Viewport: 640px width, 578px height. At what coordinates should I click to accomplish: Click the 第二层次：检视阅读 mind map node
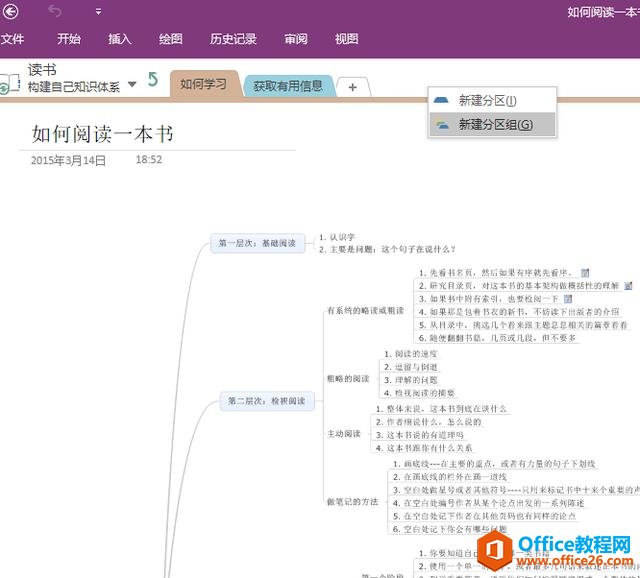coord(267,401)
